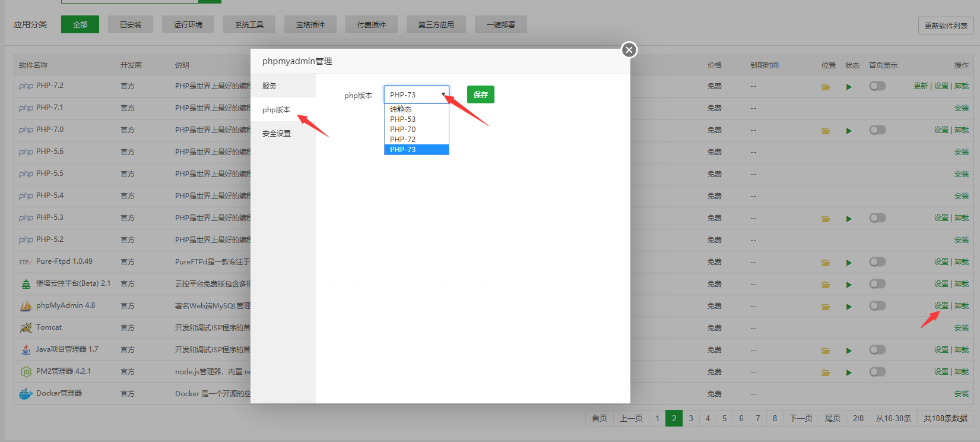Click 更新 link for PHP-7.2
980x442 pixels.
(x=921, y=86)
